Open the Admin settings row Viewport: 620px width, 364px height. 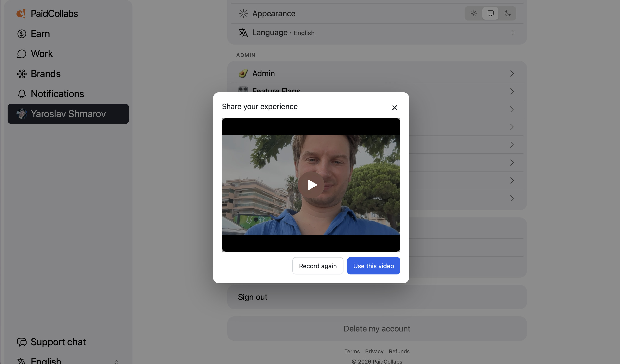pyautogui.click(x=377, y=73)
